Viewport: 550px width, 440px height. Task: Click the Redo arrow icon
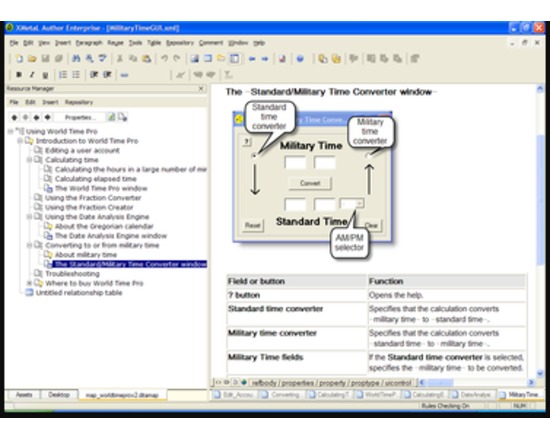click(x=177, y=59)
